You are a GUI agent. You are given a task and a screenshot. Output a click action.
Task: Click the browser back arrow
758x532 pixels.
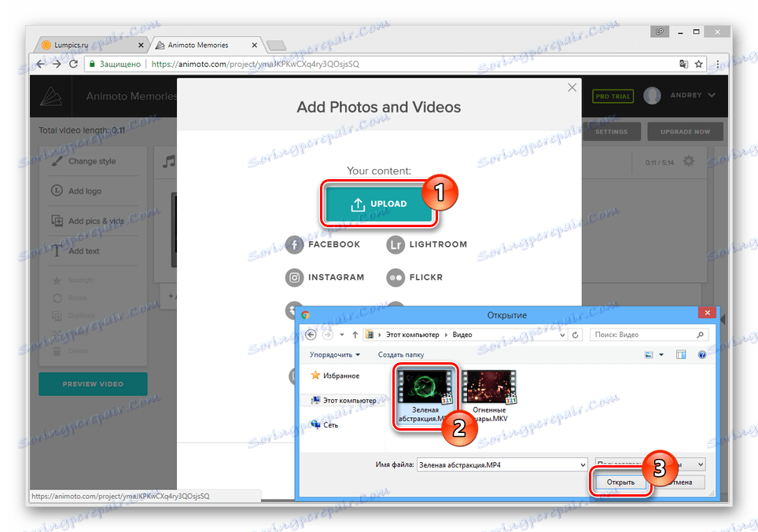[41, 64]
